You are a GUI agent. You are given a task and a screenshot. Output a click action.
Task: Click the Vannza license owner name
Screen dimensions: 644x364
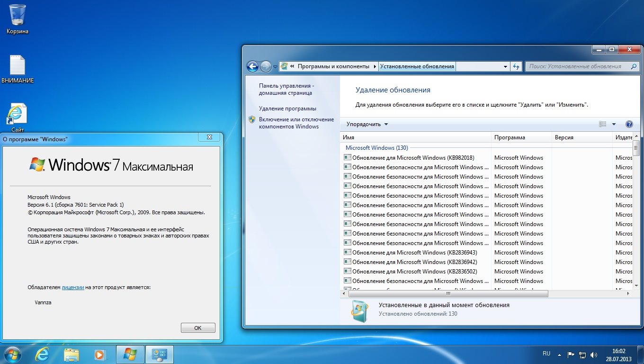43,302
